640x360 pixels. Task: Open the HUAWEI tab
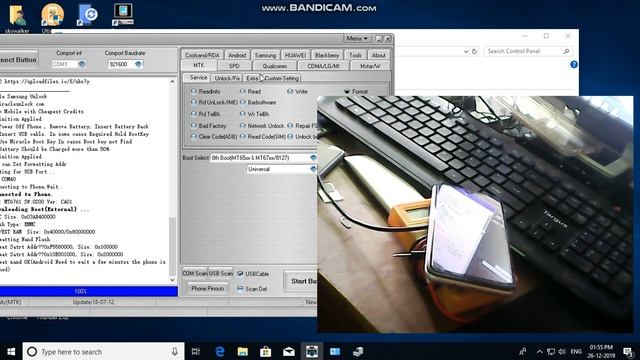[295, 55]
